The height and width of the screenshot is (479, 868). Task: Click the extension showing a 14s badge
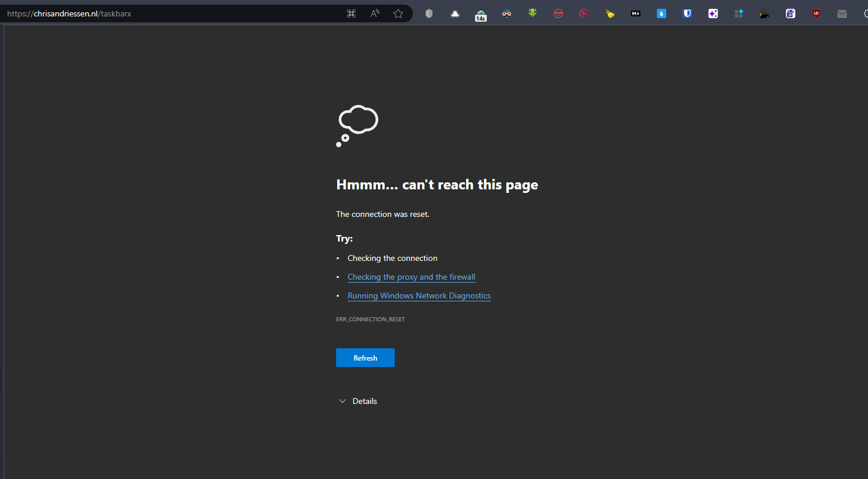(480, 13)
